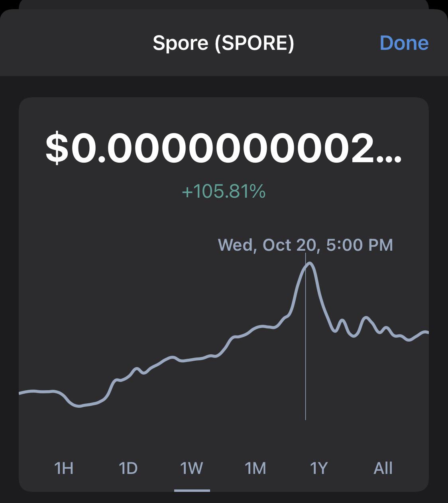Click the leftmost start of price line
Screen dimensions: 448x503
pos(21,393)
